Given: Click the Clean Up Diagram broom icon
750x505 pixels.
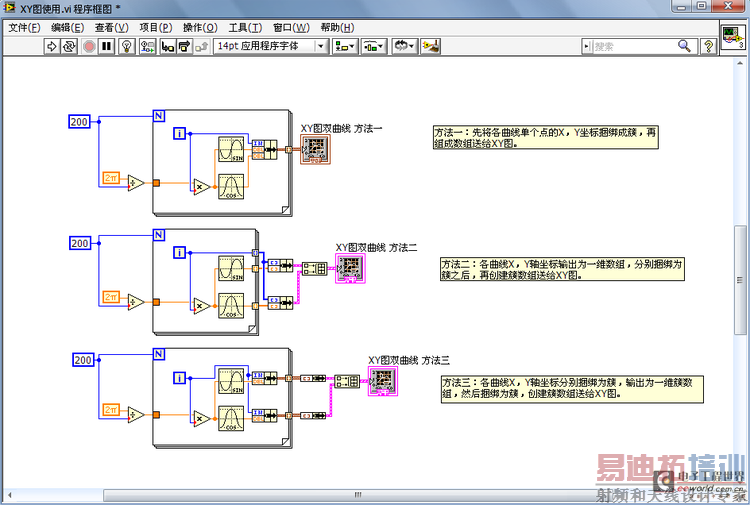Looking at the screenshot, I should [x=431, y=46].
